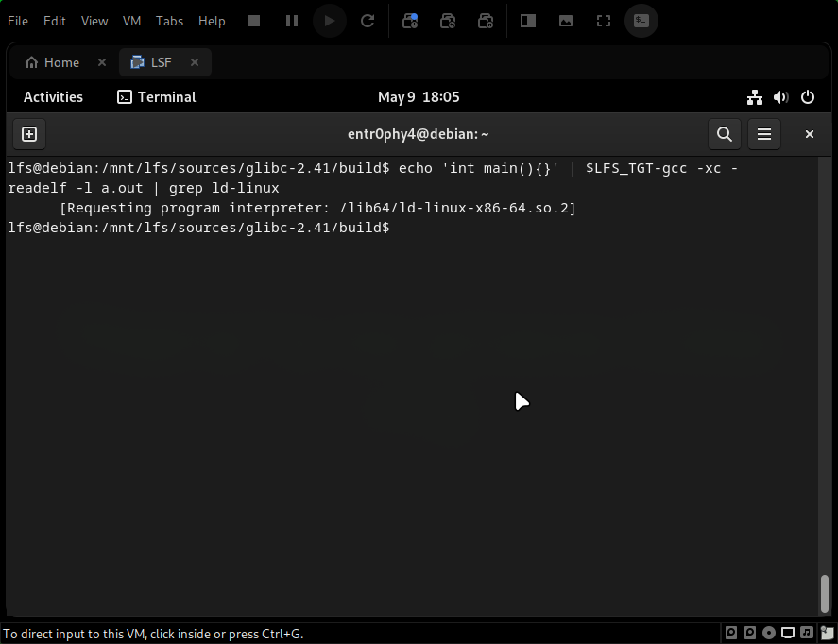Open a new terminal tab with the plus button
This screenshot has height=644, width=838.
click(x=28, y=134)
